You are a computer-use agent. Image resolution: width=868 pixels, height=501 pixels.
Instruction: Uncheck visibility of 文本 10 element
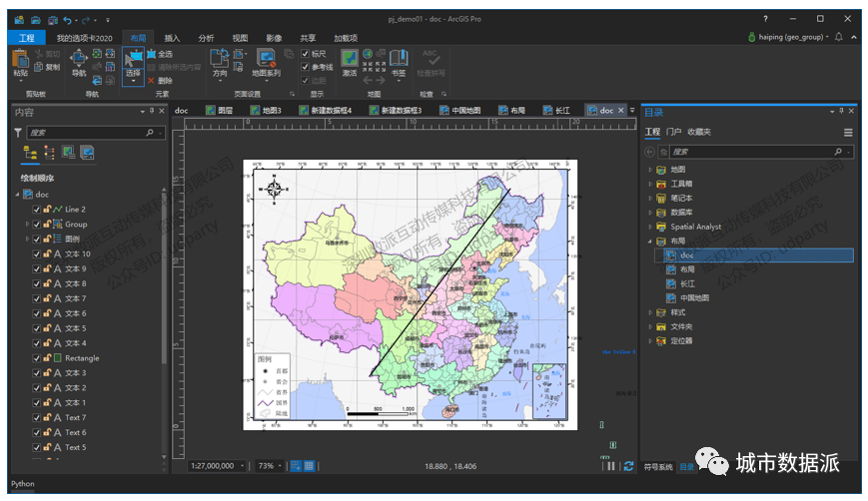point(37,254)
